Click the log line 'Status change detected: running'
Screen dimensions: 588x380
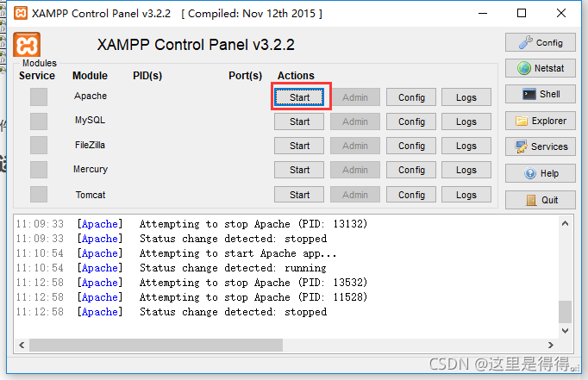[171, 268]
